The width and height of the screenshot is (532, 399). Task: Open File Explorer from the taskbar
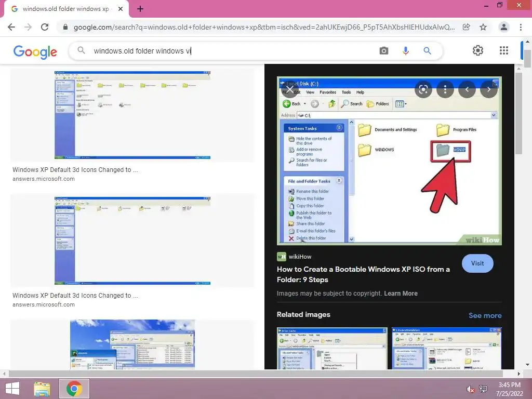click(42, 389)
